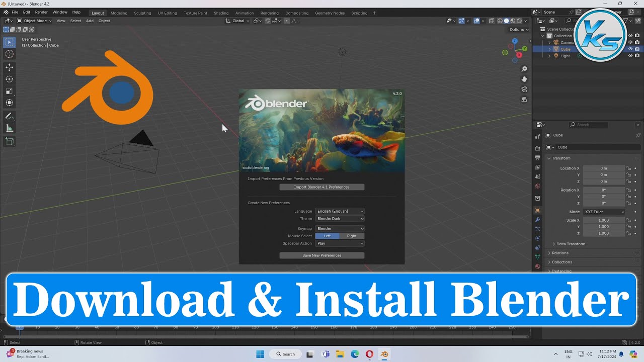Open Render properties in the properties editor

point(537,149)
